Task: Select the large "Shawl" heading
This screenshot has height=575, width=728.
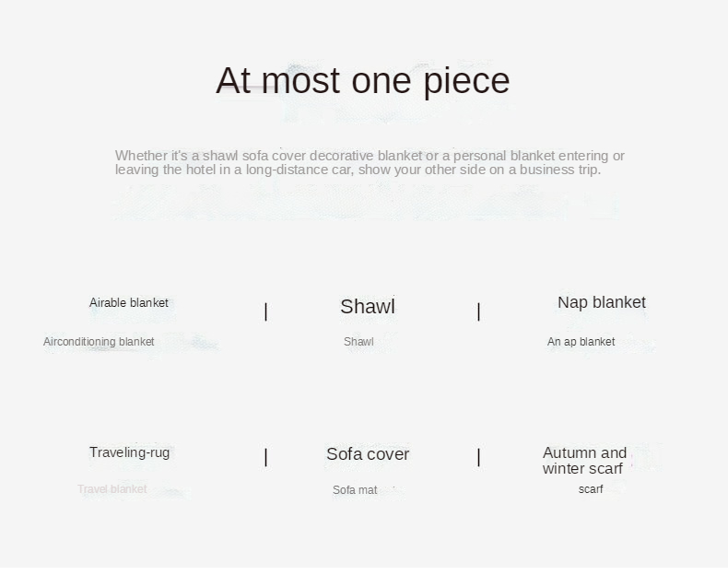Action: [367, 307]
